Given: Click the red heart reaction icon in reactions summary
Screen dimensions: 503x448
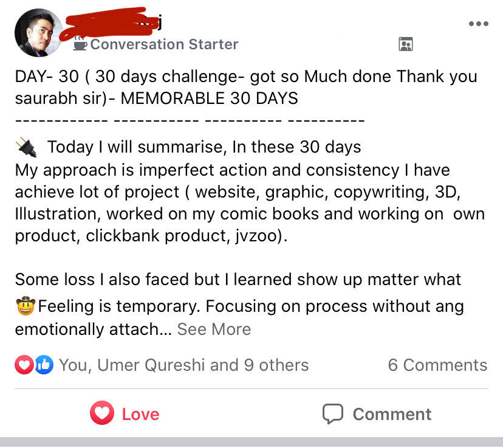Looking at the screenshot, I should coord(24,365).
